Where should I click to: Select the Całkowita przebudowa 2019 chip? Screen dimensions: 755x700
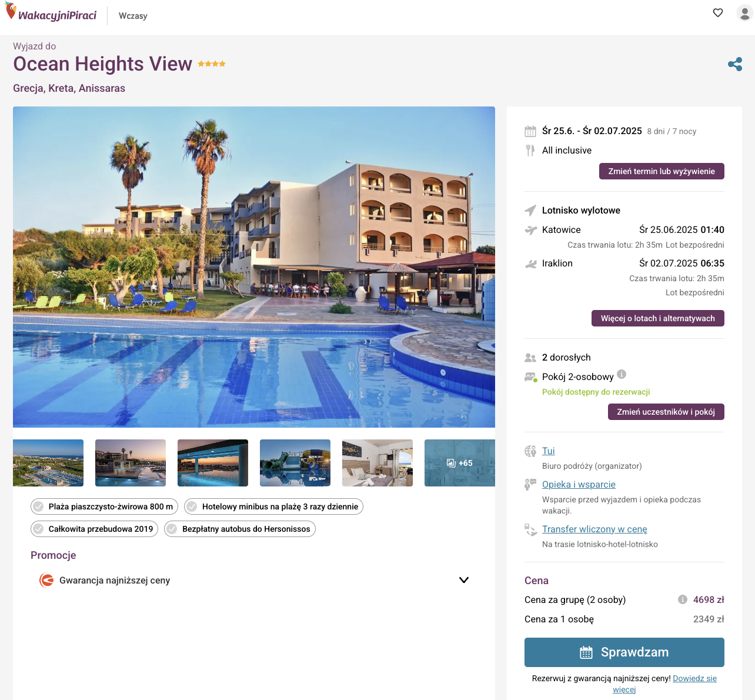94,529
